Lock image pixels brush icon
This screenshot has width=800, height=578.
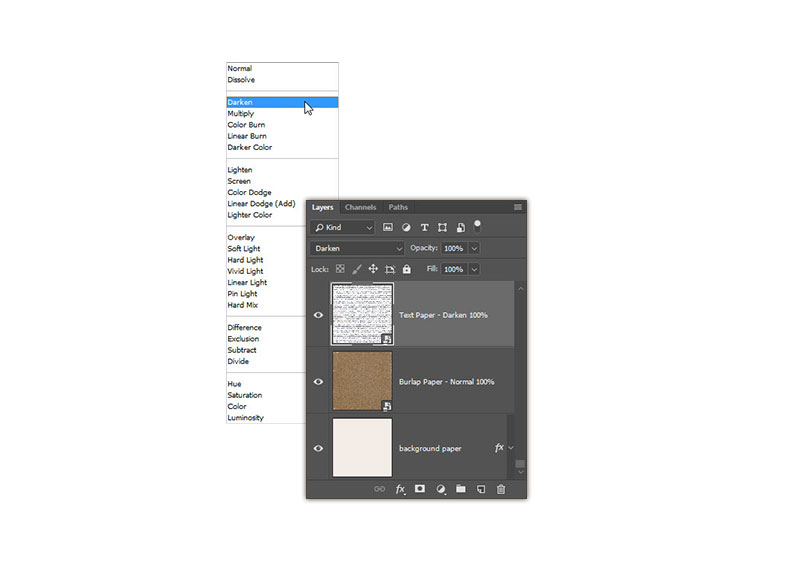pyautogui.click(x=357, y=269)
